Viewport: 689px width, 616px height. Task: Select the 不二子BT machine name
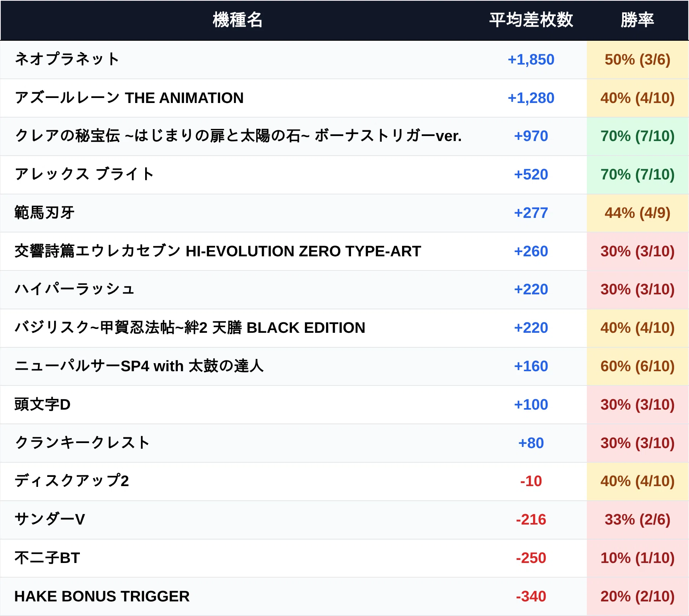click(x=47, y=558)
